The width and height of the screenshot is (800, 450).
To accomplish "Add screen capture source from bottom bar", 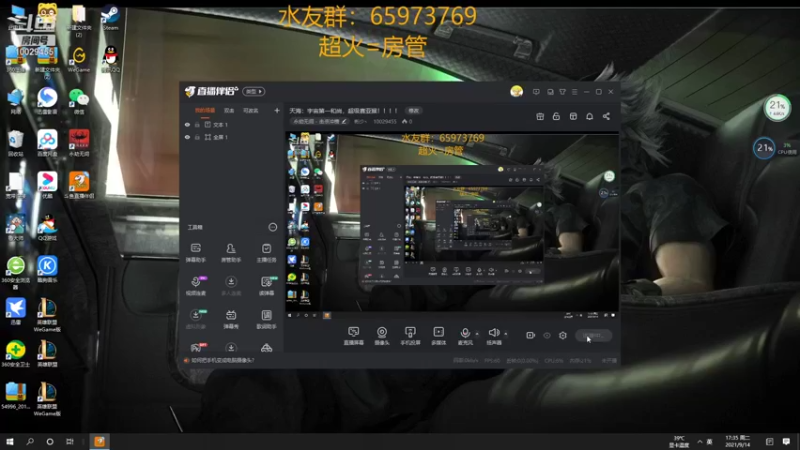I will (x=353, y=336).
